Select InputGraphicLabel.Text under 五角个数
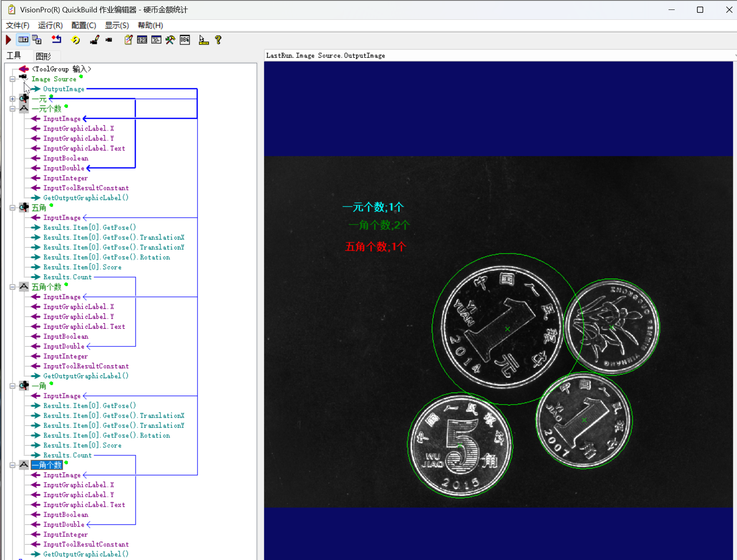Image resolution: width=737 pixels, height=560 pixels. coord(84,327)
